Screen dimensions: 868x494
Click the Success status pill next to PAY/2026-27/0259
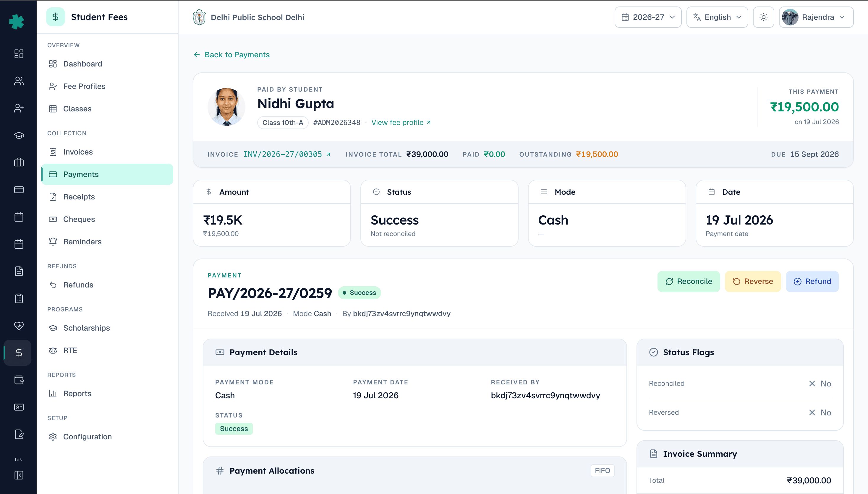[359, 292]
